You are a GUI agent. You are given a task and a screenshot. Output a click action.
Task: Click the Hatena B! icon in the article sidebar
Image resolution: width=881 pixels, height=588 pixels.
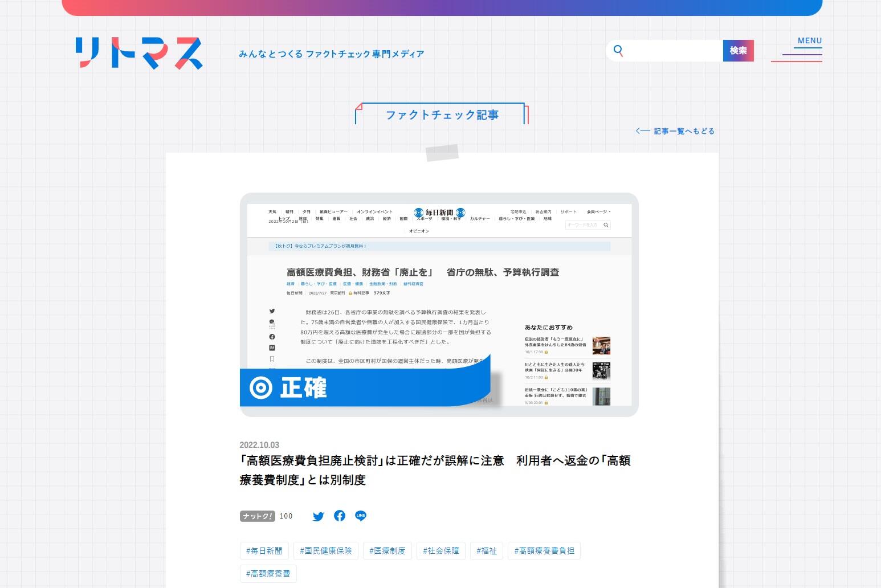(272, 348)
